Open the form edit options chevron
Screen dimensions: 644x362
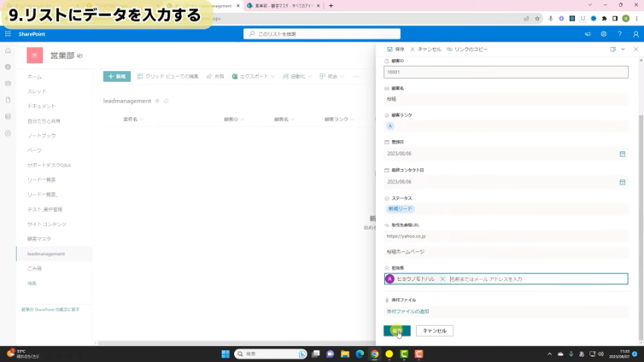[x=623, y=49]
